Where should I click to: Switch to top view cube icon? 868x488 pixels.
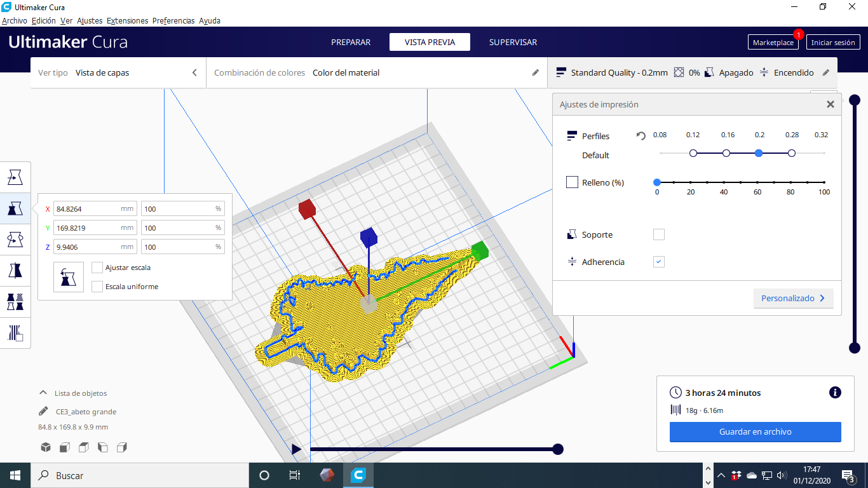click(83, 447)
